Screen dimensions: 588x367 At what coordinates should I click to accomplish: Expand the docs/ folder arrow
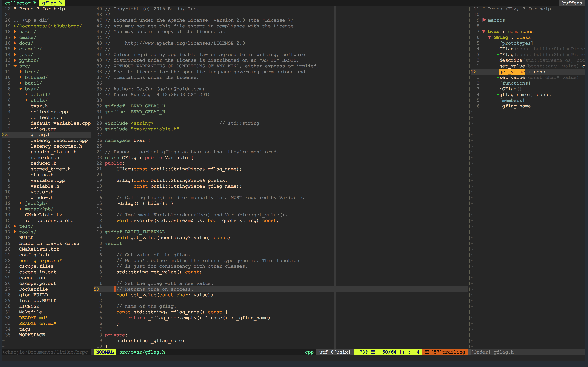(15, 43)
